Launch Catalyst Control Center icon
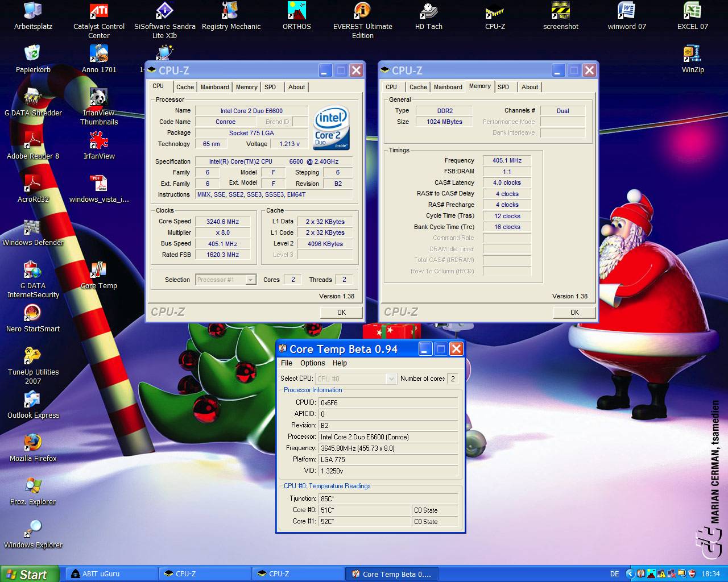Image resolution: width=728 pixels, height=582 pixels. coord(99,20)
